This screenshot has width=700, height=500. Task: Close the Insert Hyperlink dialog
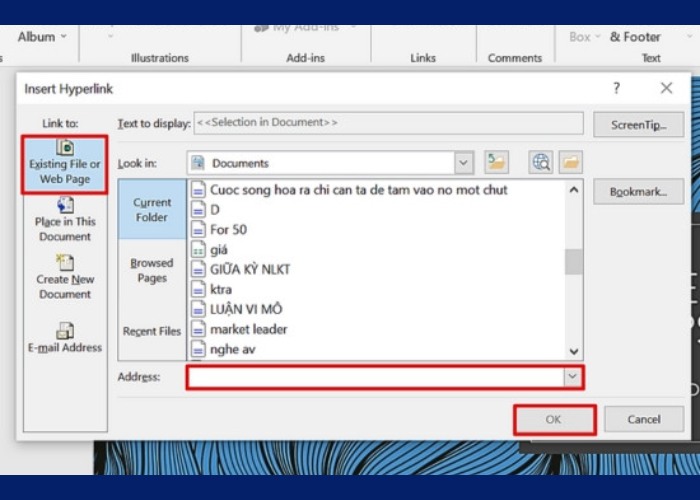(x=667, y=88)
